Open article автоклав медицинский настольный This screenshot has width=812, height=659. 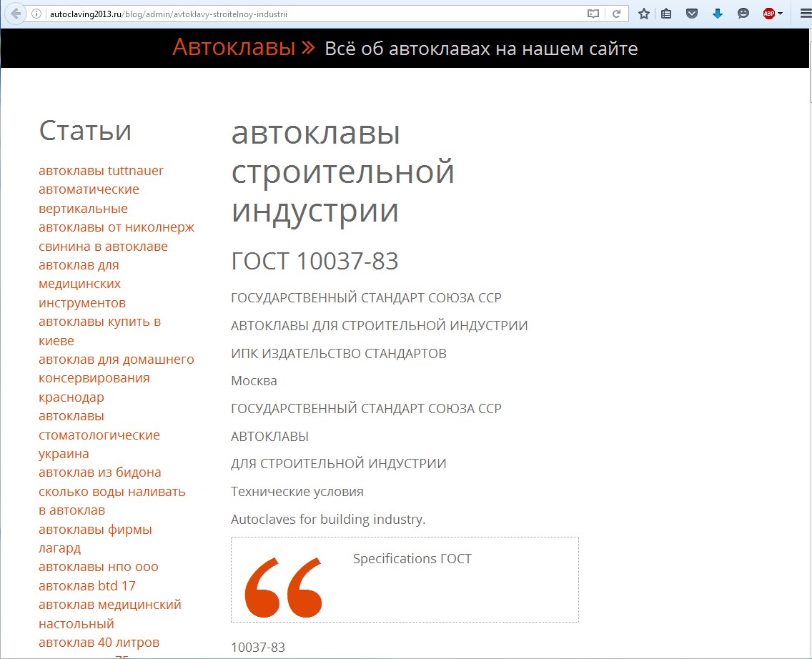(x=110, y=614)
